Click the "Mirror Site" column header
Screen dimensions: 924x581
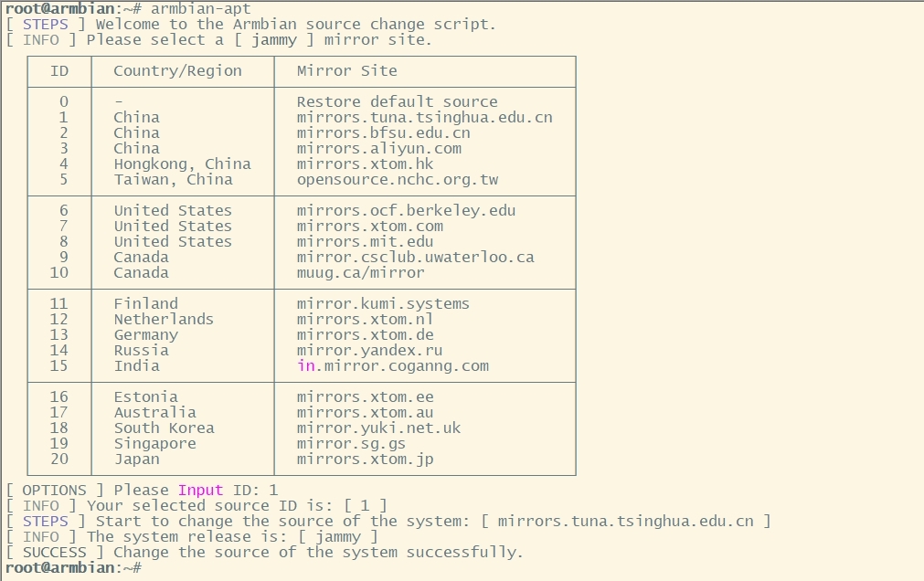click(346, 71)
